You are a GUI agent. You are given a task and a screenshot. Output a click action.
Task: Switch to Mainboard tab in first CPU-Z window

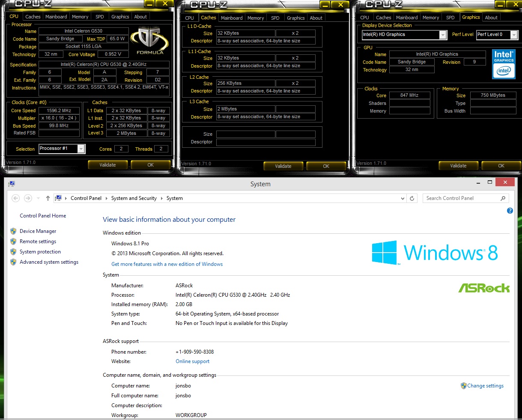click(57, 17)
